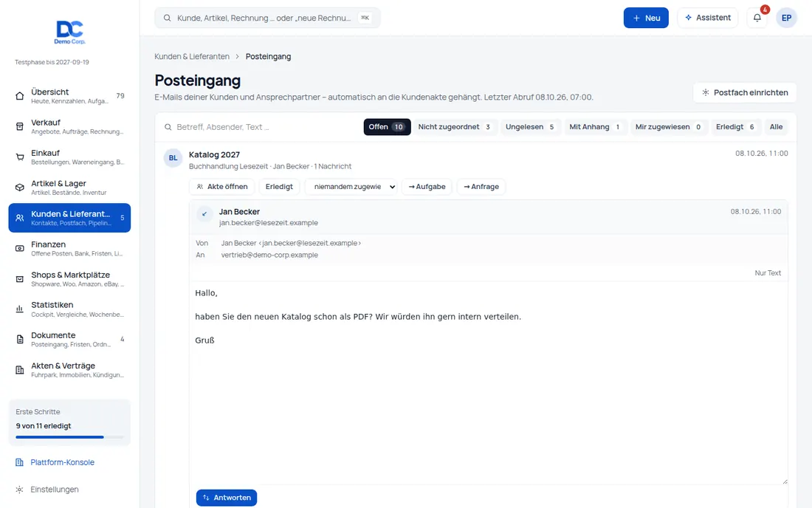The width and height of the screenshot is (812, 508).
Task: Click the → Aufgabe button
Action: [427, 186]
